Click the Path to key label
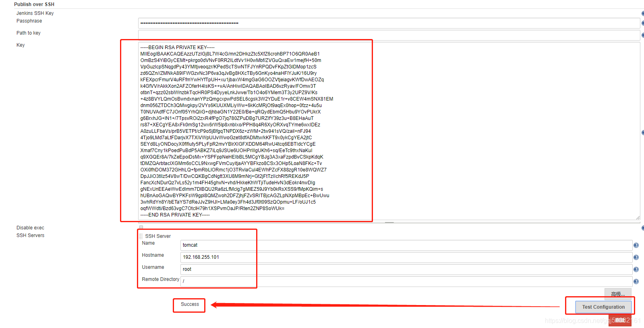 click(29, 33)
